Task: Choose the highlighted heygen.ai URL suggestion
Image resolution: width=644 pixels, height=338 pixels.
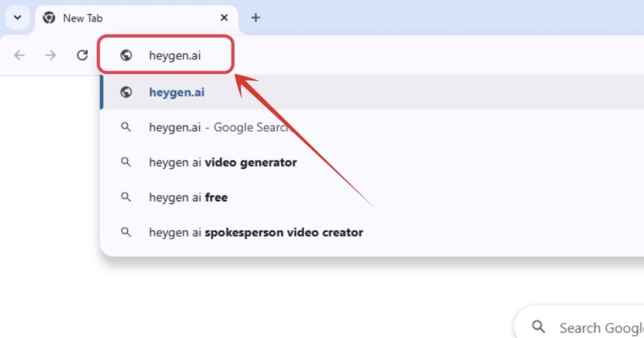Action: pos(177,92)
